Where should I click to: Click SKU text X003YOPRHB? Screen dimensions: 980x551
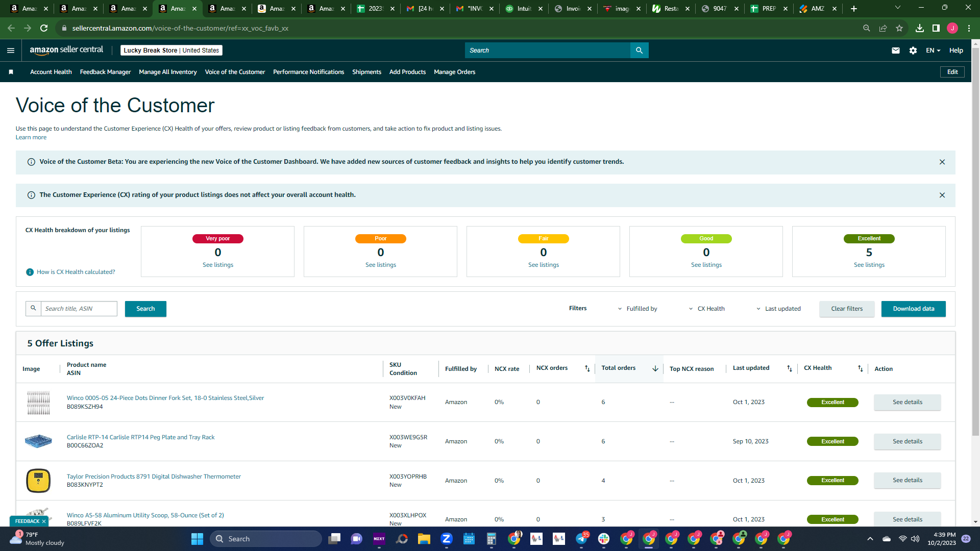point(408,477)
